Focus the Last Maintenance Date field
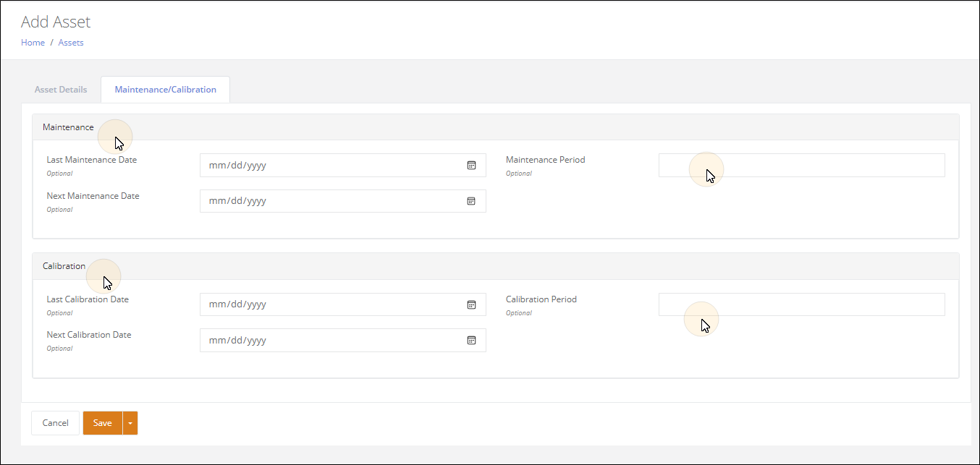 (x=342, y=165)
